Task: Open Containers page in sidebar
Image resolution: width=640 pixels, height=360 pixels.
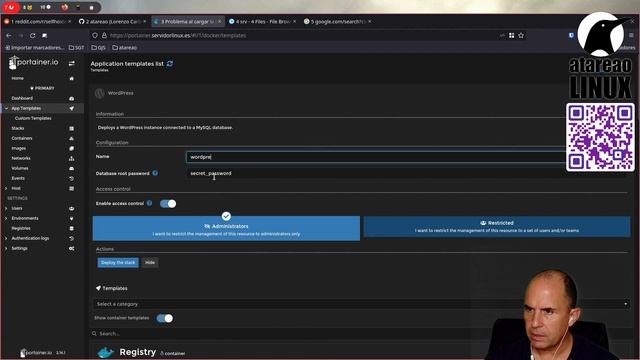Action: pyautogui.click(x=22, y=138)
